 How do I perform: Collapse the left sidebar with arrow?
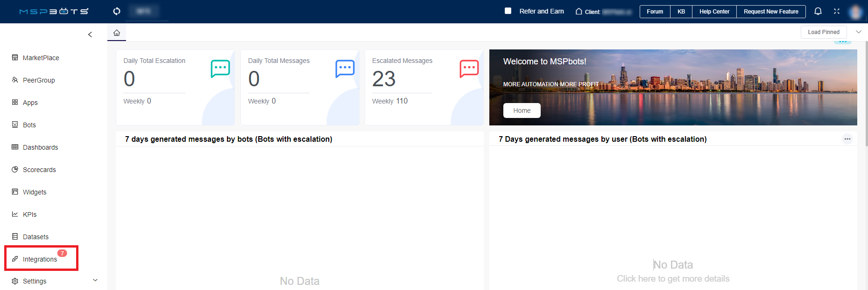click(90, 35)
